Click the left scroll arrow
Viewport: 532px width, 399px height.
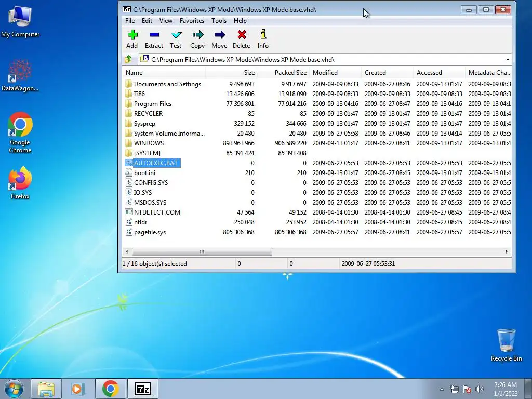(x=127, y=252)
